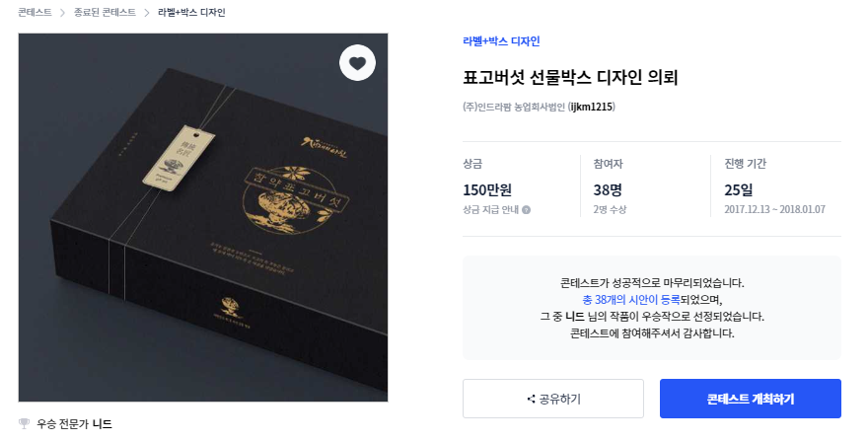Click the trophy icon beside 우승 전문가
Screen dimensions: 868x442
point(24,423)
